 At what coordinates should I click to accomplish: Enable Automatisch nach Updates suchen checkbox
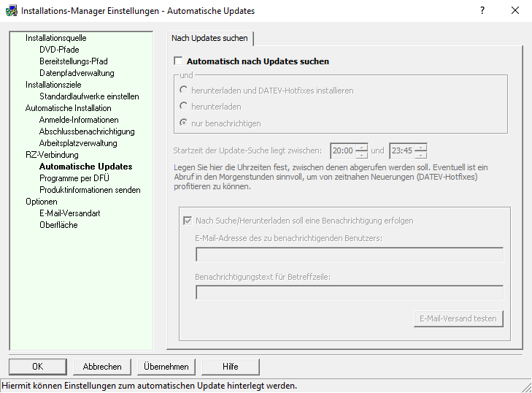(178, 62)
